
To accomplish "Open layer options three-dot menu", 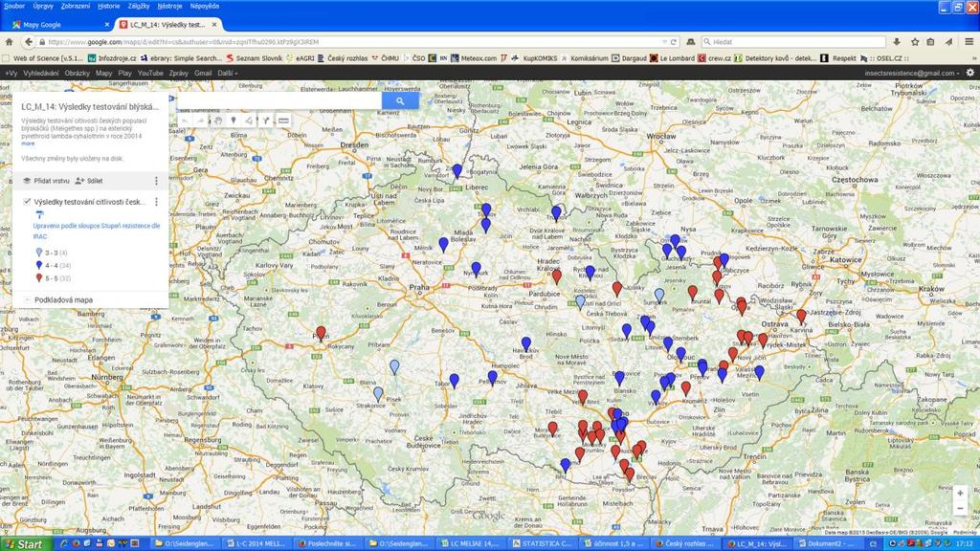I will point(156,202).
